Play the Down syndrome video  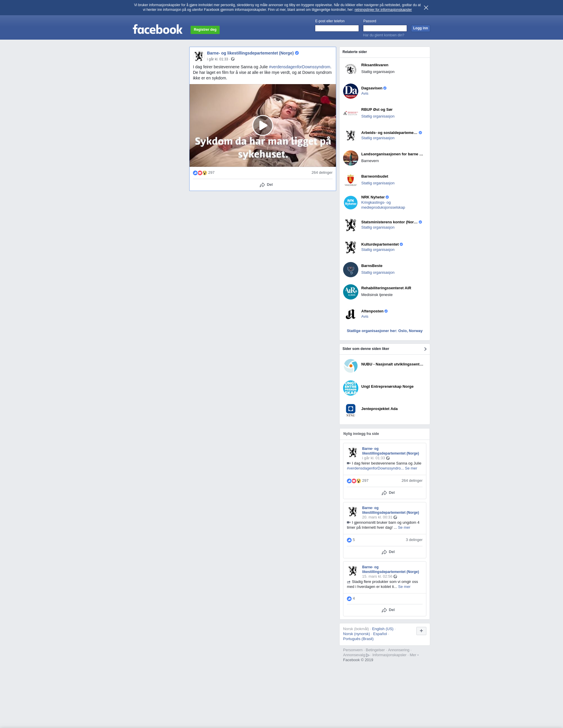click(262, 125)
